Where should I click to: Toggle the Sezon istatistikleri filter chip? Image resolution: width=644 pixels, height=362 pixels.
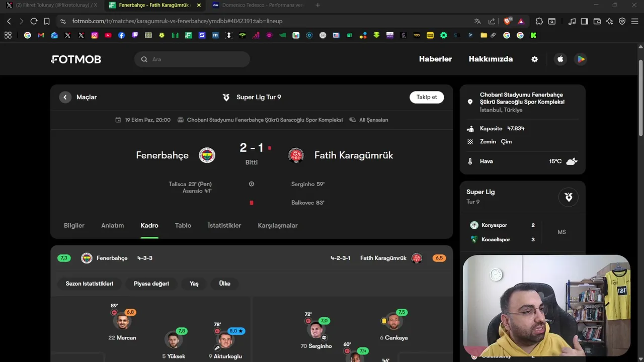coord(90,284)
